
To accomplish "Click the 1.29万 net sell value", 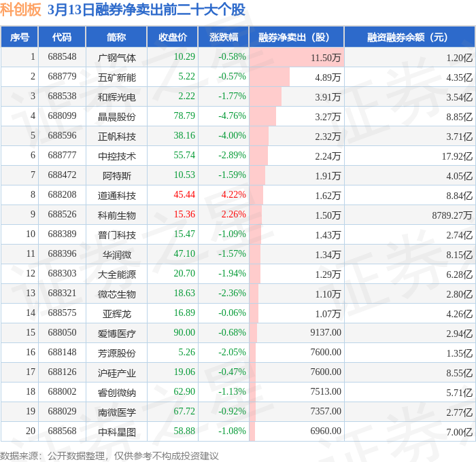I will click(328, 274).
